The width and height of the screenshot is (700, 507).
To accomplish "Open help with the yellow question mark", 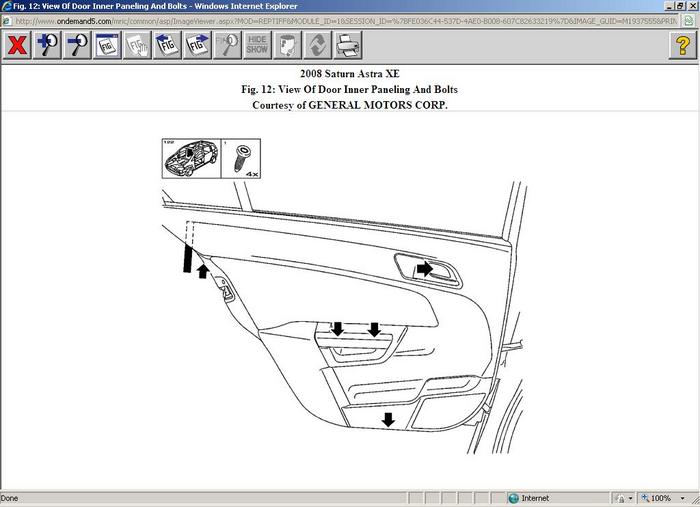I will coord(682,45).
